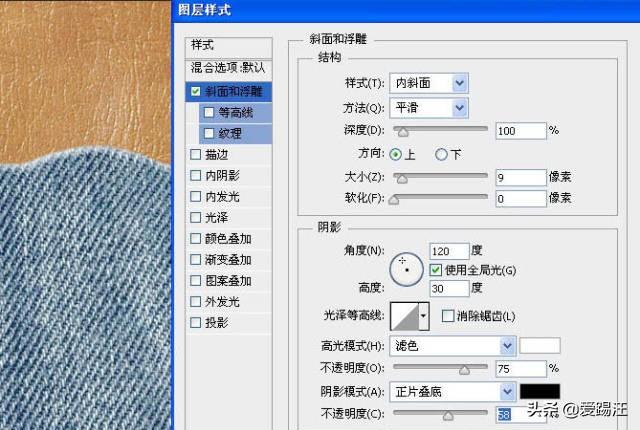This screenshot has width=640, height=430.
Task: Uncheck the 斜面和浮雕 checkbox
Action: (x=196, y=91)
